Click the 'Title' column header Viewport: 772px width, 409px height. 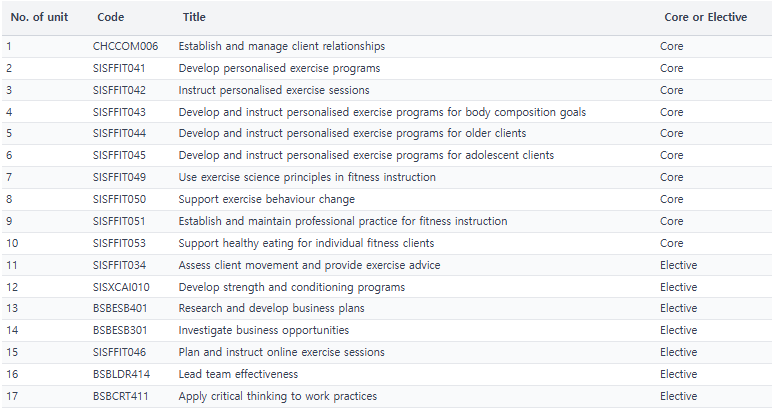[194, 17]
